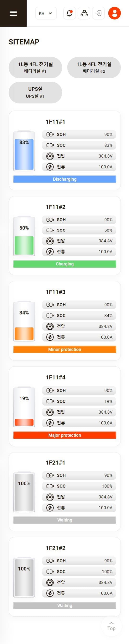Click the login arrow icon
The height and width of the screenshot is (644, 129).
[x=98, y=13]
